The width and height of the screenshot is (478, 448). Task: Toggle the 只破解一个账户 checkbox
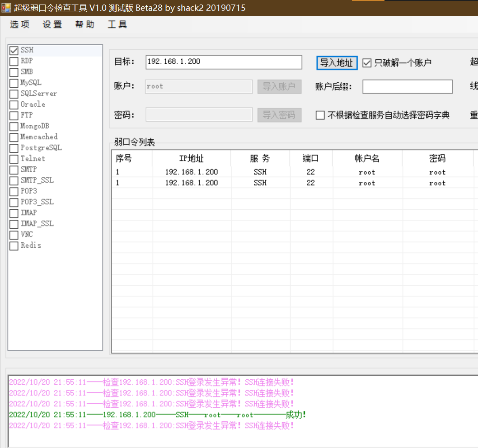pos(367,63)
